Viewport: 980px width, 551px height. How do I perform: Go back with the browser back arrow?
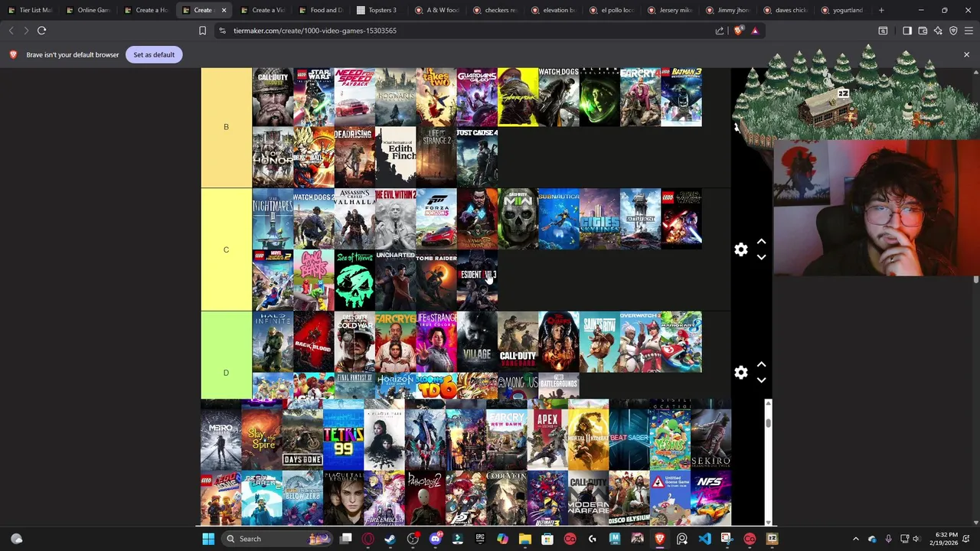click(11, 31)
